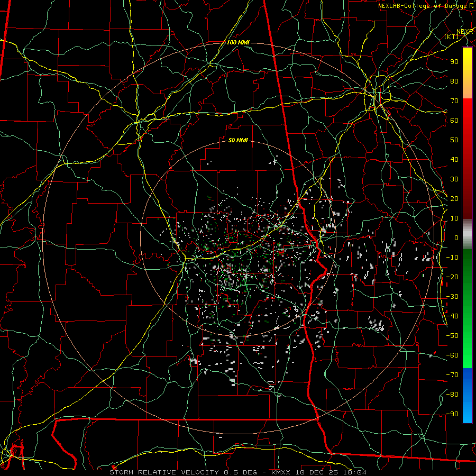Click the 100 NMI range ring label

point(238,42)
